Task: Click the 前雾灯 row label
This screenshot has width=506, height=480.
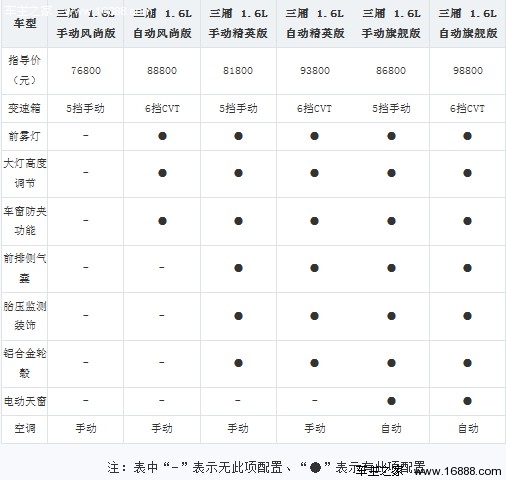Action: [24, 136]
